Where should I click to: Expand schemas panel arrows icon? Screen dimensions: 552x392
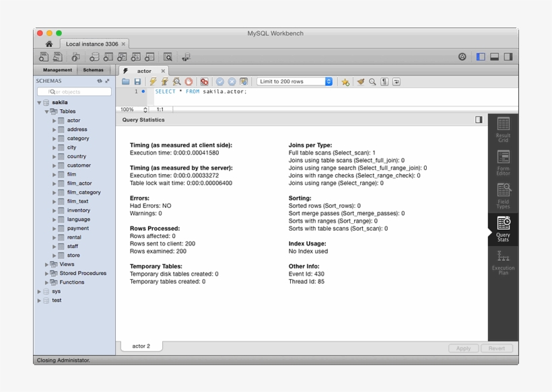tap(107, 81)
